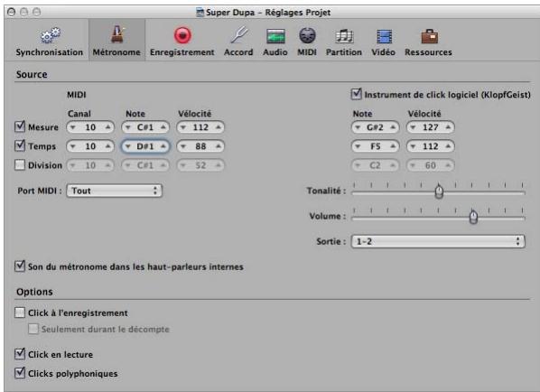Open the Accord tuning fork icon
This screenshot has height=392, width=540.
coord(238,35)
